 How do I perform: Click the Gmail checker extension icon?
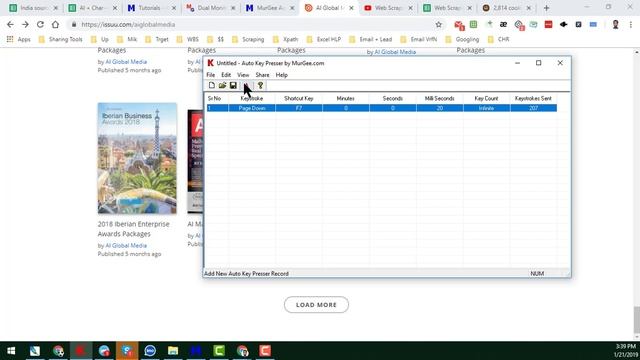[x=459, y=25]
